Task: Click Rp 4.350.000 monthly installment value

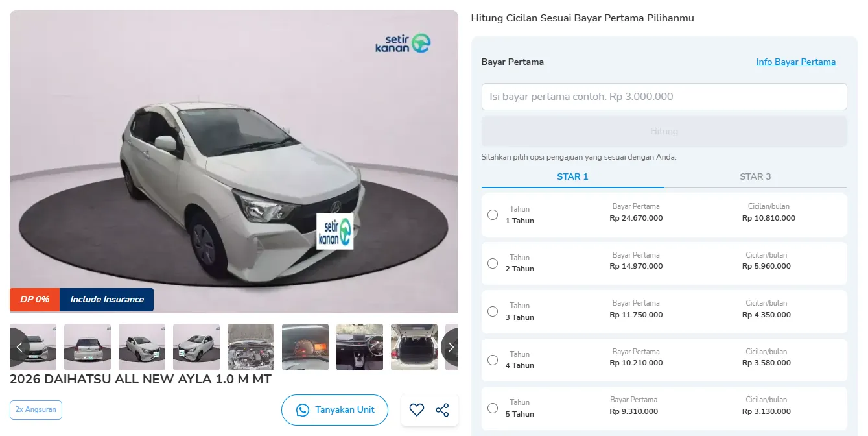Action: [766, 315]
